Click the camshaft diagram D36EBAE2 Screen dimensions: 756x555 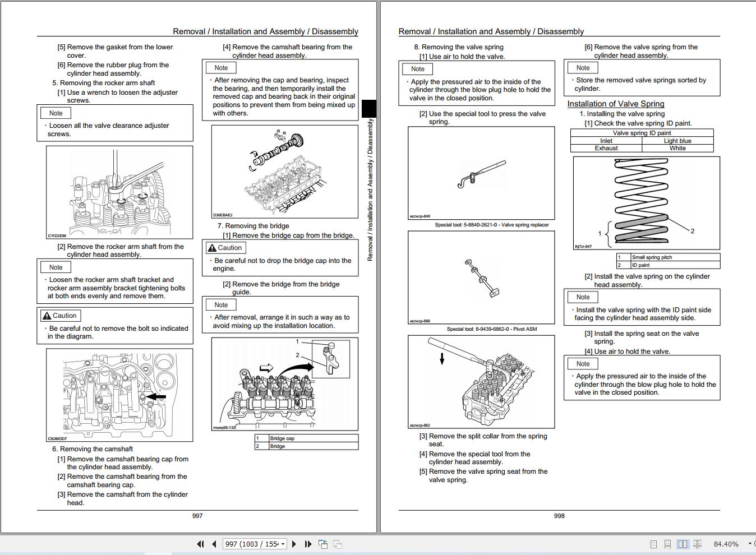pos(284,172)
